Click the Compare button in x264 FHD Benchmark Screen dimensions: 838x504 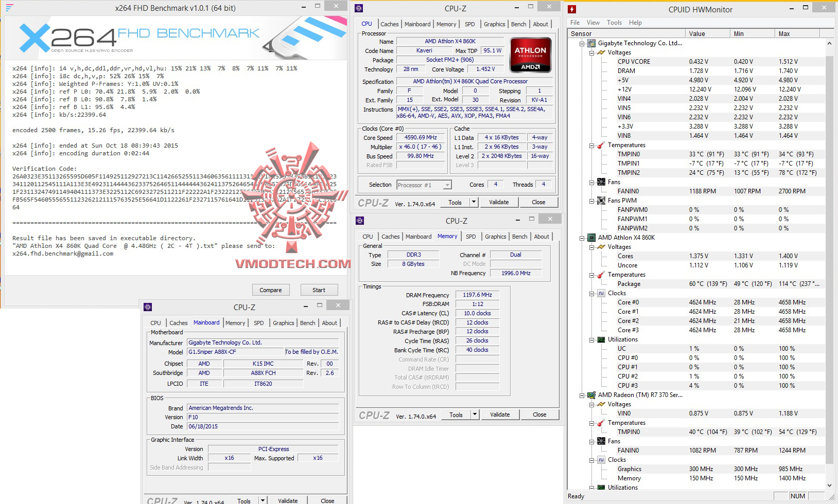tap(271, 290)
